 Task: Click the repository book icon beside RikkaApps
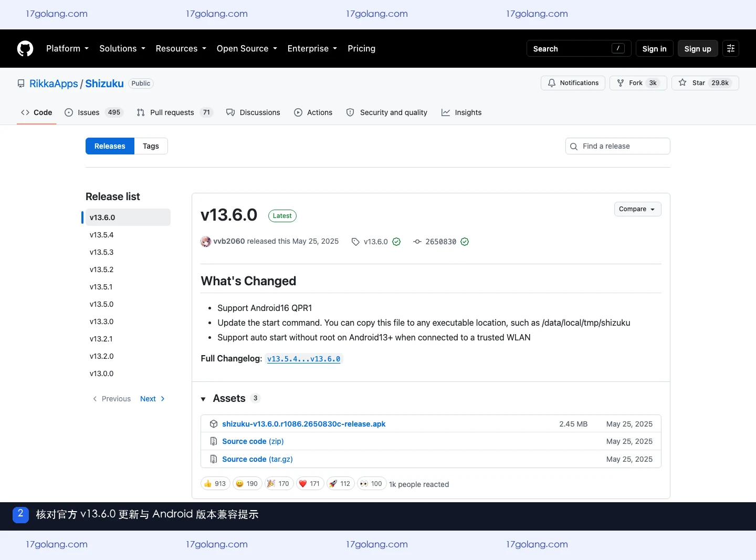tap(21, 84)
